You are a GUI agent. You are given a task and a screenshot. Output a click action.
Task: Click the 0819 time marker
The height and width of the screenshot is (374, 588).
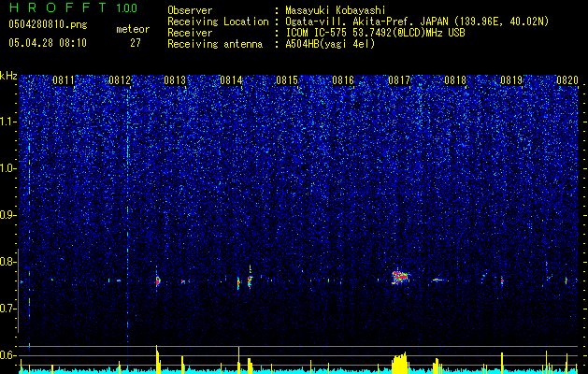point(511,80)
